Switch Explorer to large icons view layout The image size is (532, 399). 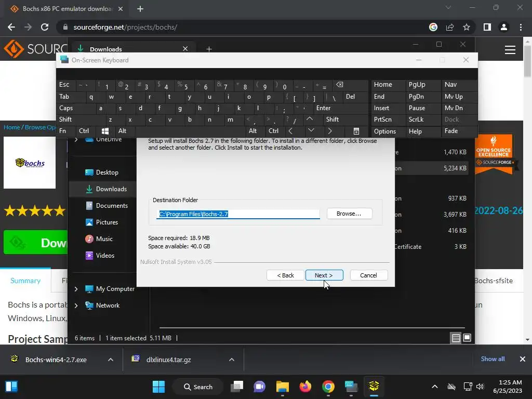[x=467, y=338]
